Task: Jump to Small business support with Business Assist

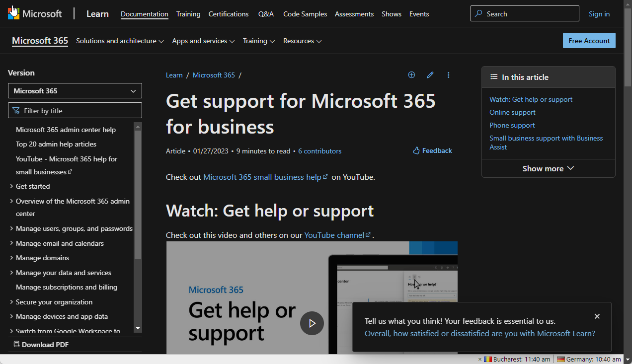Action: 546,143
